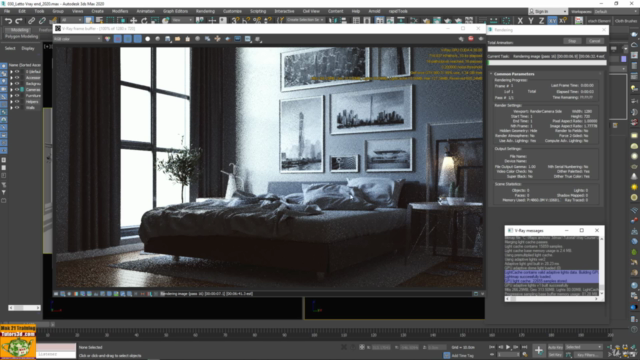Open the Arnold menu
Viewport: 640px width, 360px height.
[374, 11]
